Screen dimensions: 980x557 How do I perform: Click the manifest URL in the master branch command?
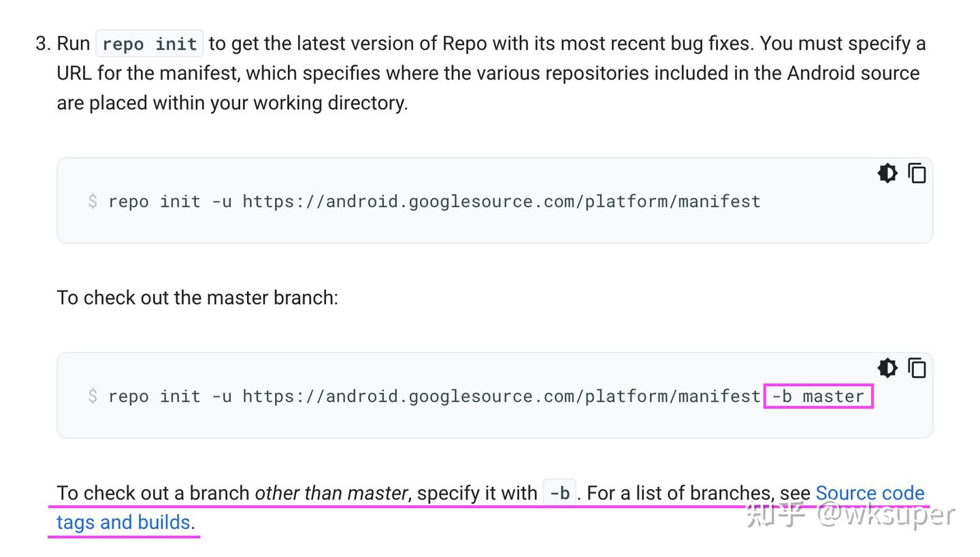click(x=502, y=396)
